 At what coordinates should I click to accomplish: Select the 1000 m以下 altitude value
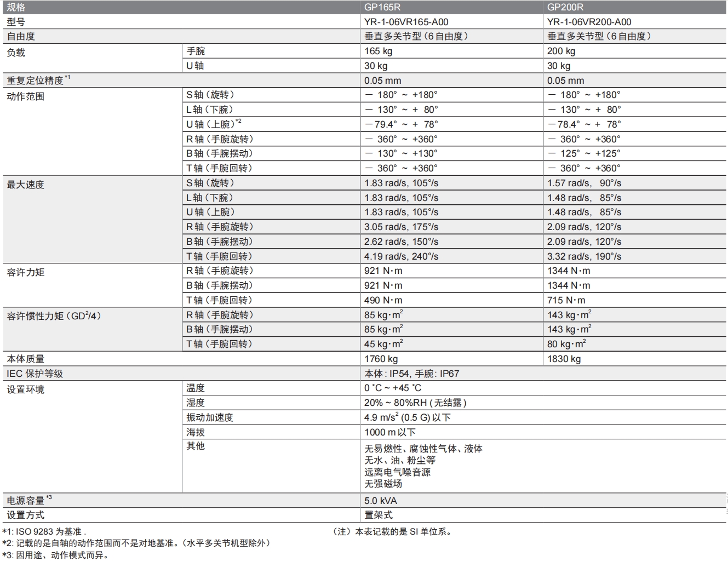click(390, 432)
